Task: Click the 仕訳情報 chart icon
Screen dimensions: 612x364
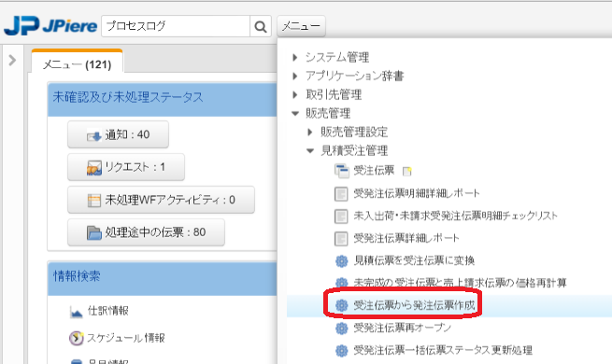Action: coord(76,312)
